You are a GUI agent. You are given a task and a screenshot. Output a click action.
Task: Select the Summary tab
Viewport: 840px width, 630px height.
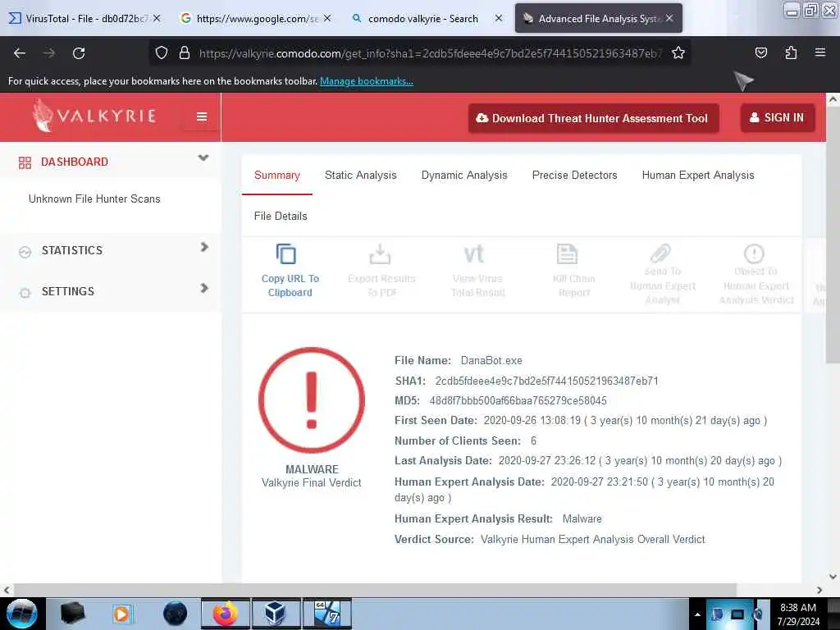pos(277,176)
